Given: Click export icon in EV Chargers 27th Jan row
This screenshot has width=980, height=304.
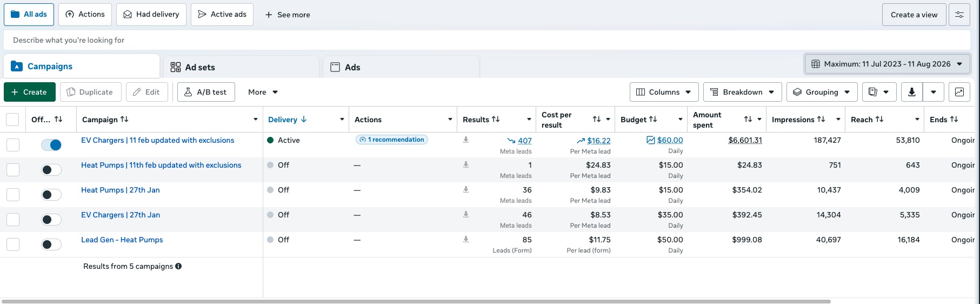Looking at the screenshot, I should point(466,214).
